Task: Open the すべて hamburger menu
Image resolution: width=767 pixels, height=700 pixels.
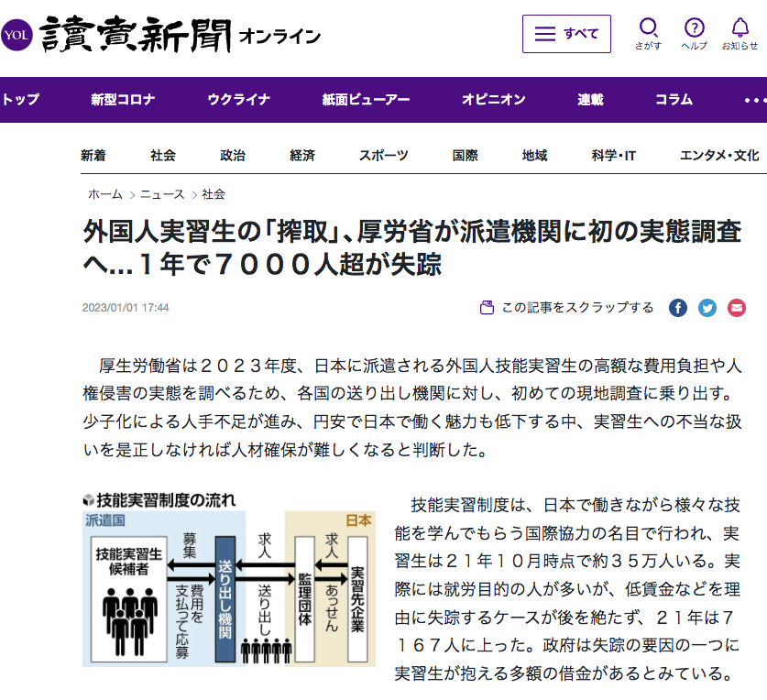Action: (566, 34)
